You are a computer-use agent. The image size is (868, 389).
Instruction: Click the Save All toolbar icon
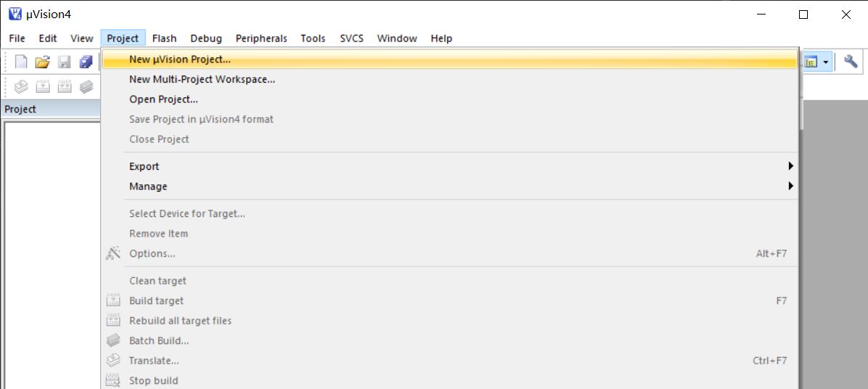(86, 62)
